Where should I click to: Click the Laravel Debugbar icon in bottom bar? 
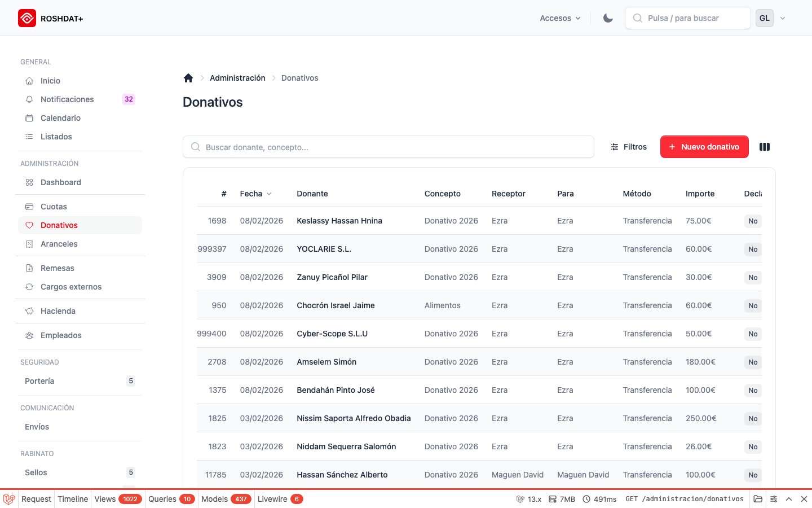click(8, 499)
